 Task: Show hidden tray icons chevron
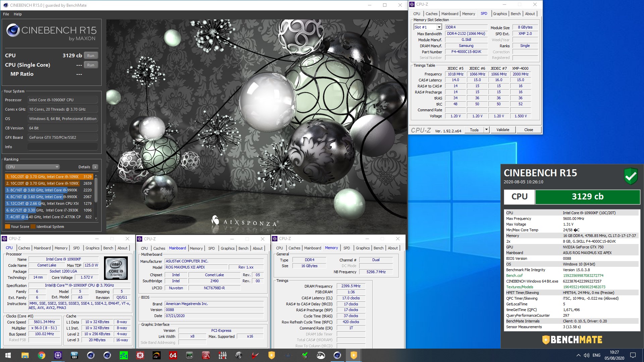point(578,355)
